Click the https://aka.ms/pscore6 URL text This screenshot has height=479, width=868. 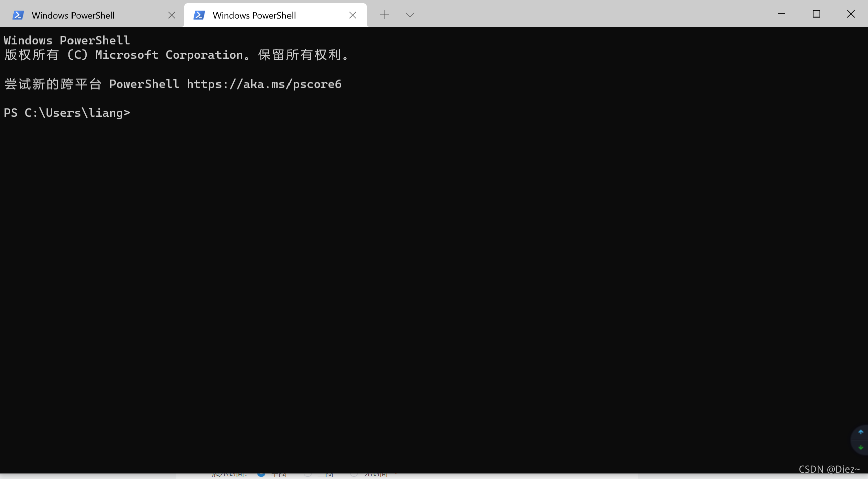coord(264,84)
